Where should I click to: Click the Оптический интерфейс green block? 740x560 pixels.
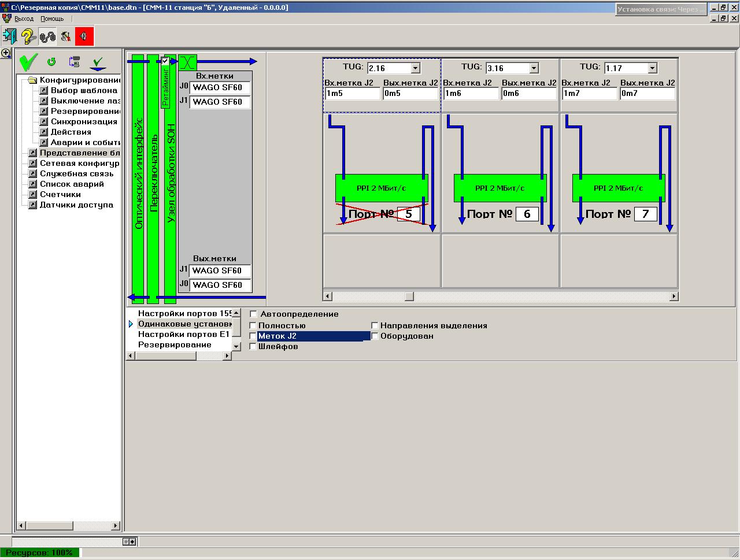(138, 179)
